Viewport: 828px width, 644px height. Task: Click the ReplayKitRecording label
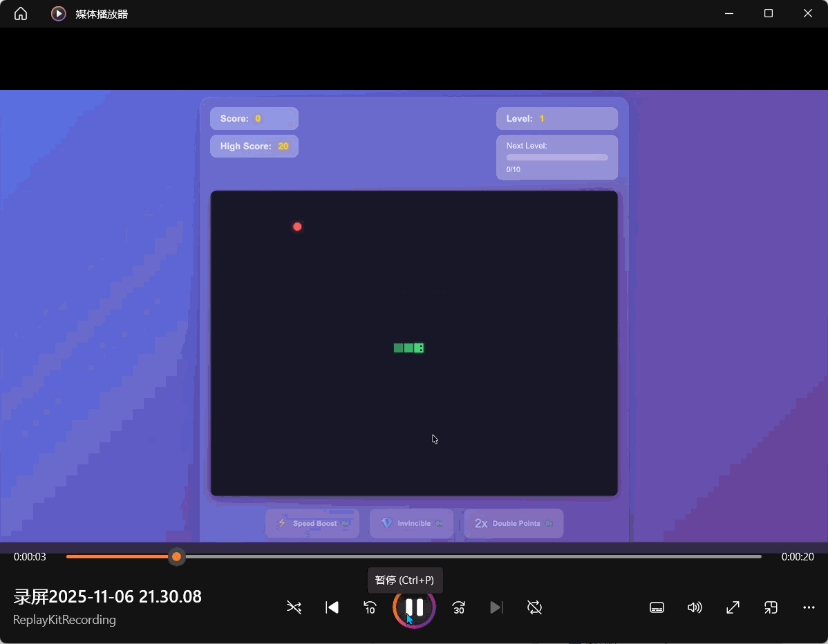point(64,620)
